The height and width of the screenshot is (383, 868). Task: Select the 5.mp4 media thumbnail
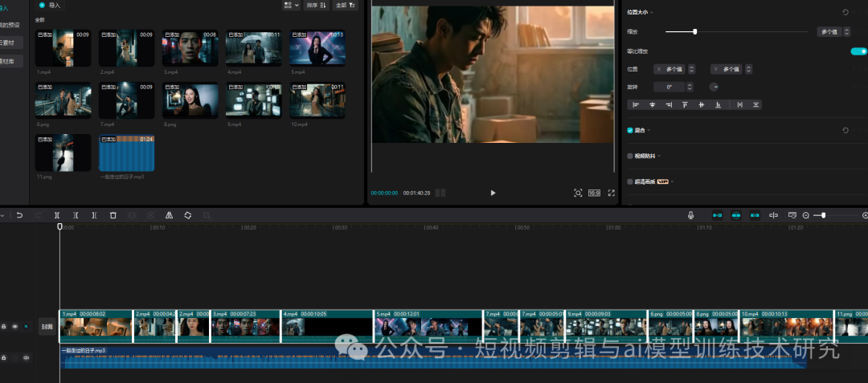point(317,48)
